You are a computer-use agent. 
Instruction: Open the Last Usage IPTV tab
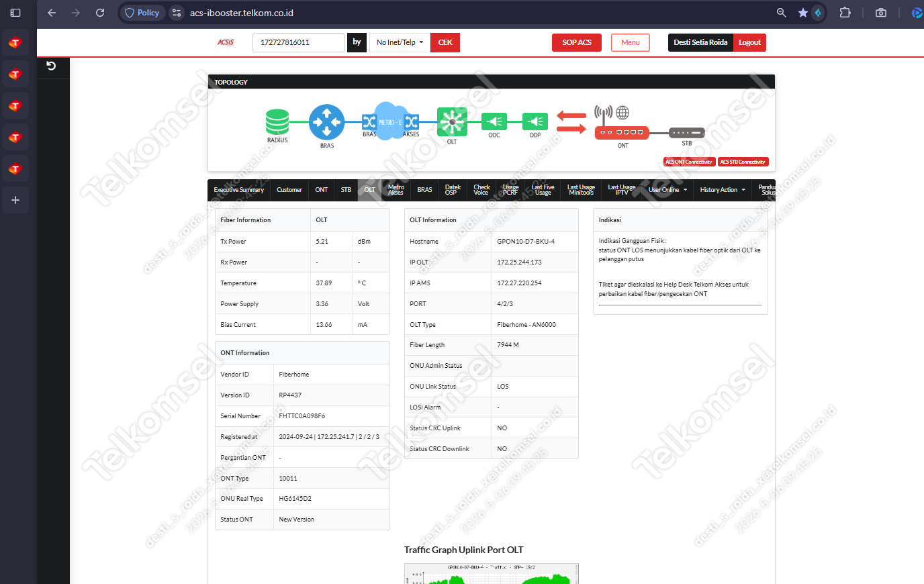pyautogui.click(x=622, y=190)
